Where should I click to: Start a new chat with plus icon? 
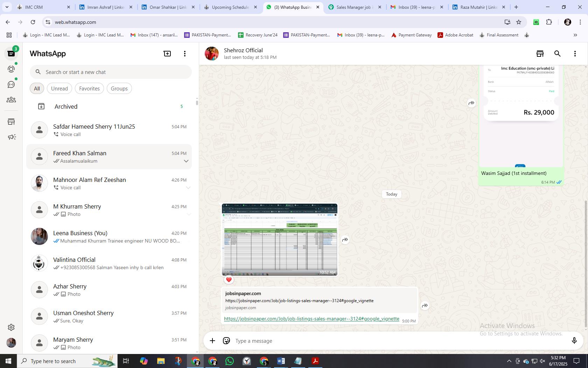167,54
